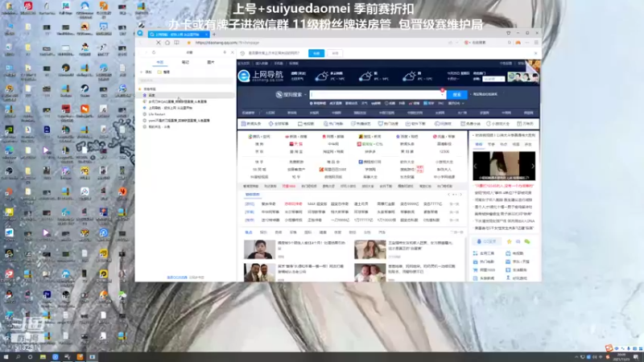Play the video thumbnail in right panel
Screen dimensions: 644x362
point(504,166)
